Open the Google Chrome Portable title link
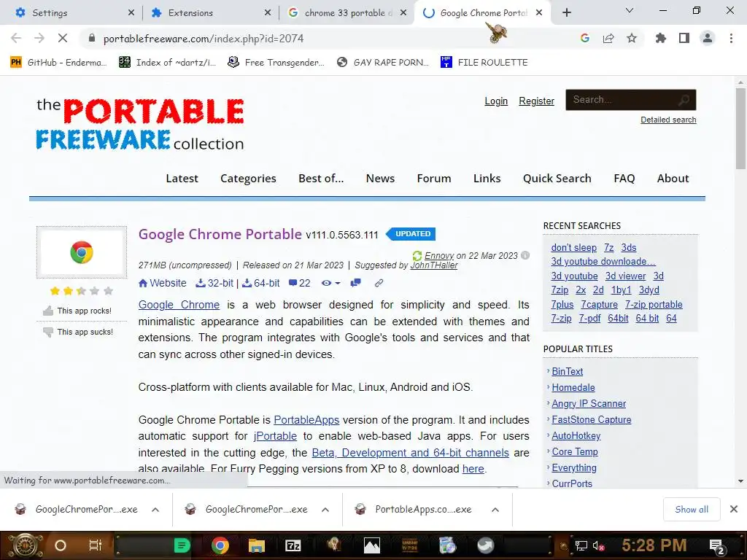The height and width of the screenshot is (560, 747). click(220, 234)
